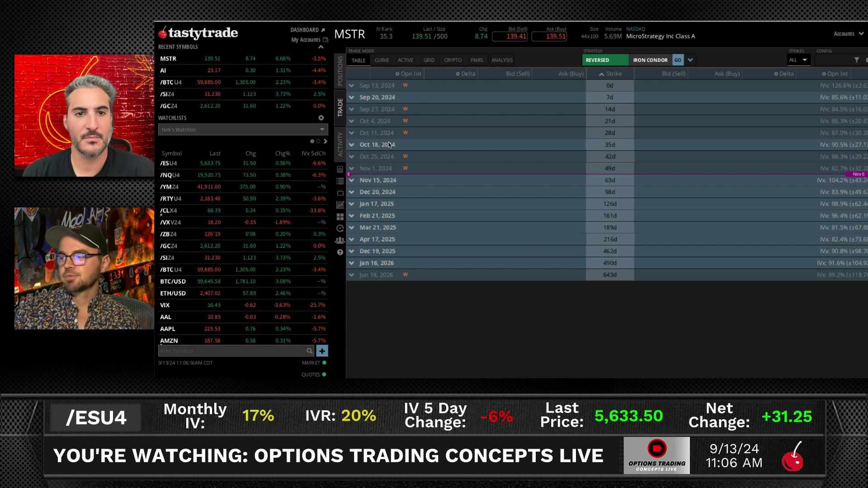Click the IRON CONDOR GO button
Viewport: 868px width, 488px height.
coord(677,60)
